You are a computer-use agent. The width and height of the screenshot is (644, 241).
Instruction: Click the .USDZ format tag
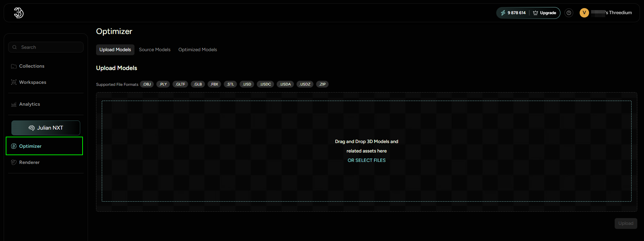(305, 84)
